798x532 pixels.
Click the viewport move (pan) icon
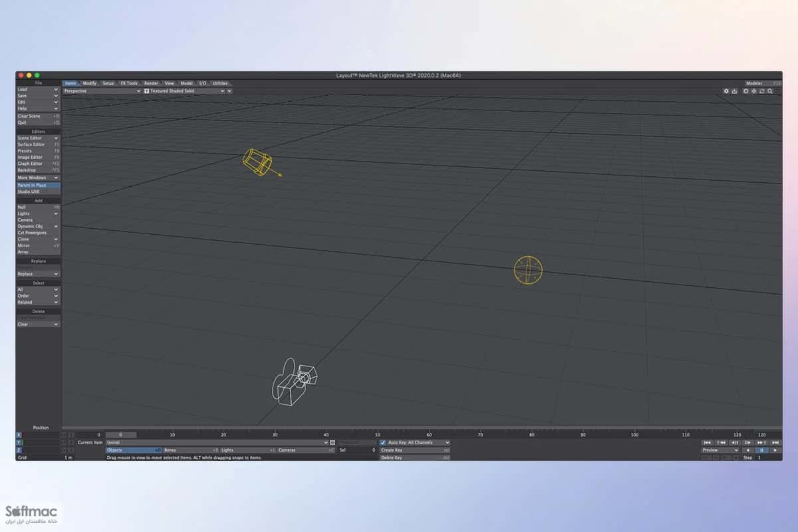(754, 90)
